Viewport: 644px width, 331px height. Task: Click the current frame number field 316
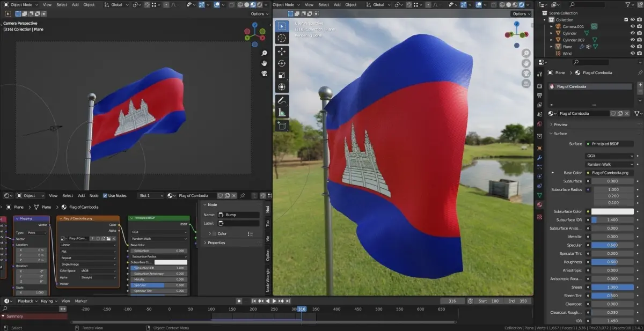coord(452,301)
